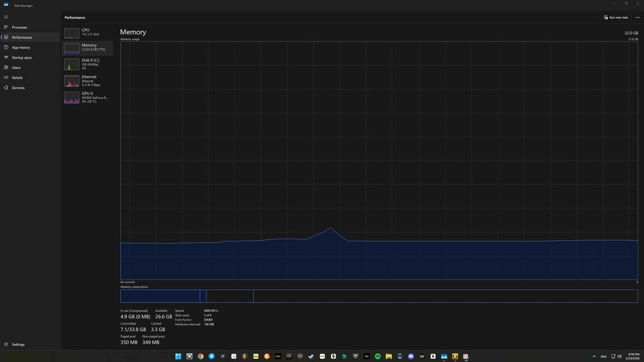This screenshot has height=362, width=644.
Task: Open File Explorer from taskbar
Action: pos(388,356)
